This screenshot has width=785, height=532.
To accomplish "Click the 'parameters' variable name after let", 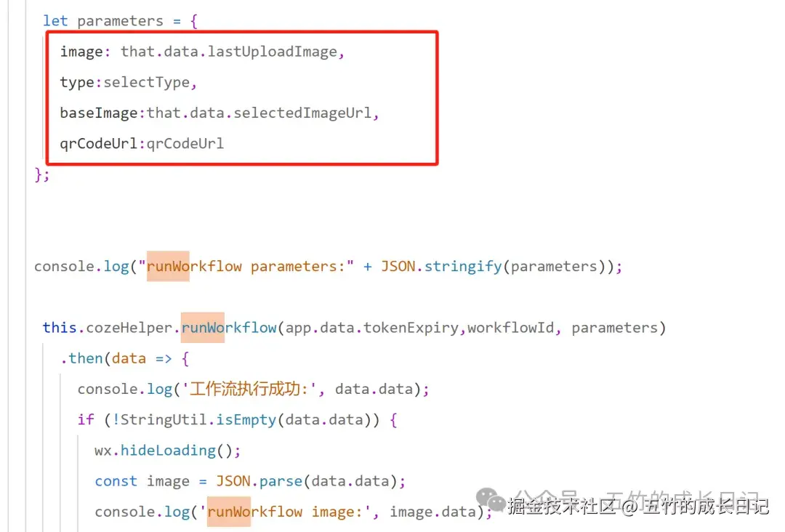I will tap(120, 21).
